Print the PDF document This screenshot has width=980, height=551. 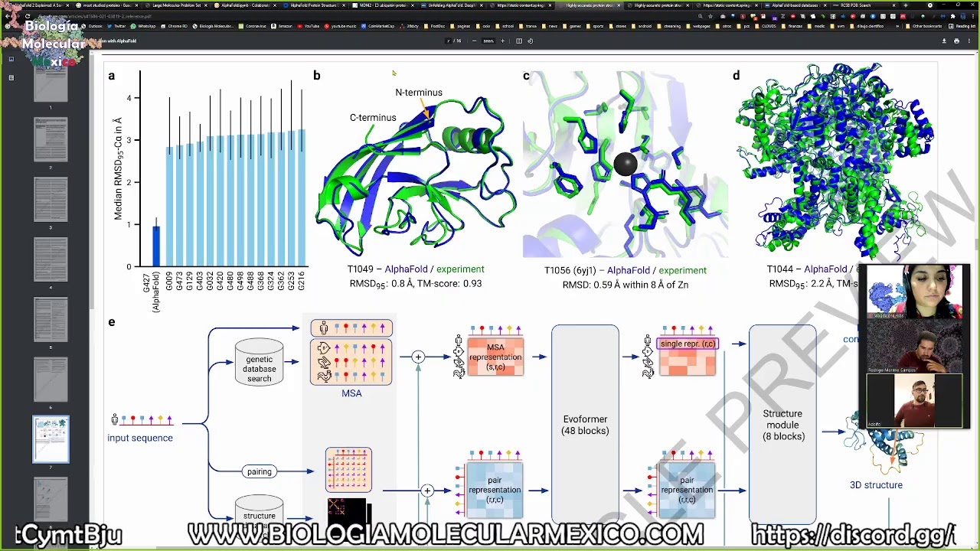956,41
